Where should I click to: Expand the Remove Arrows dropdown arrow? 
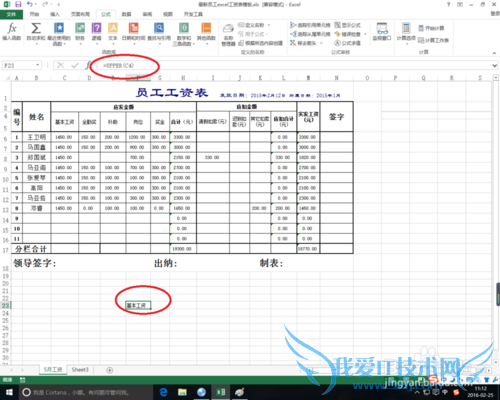(x=321, y=43)
